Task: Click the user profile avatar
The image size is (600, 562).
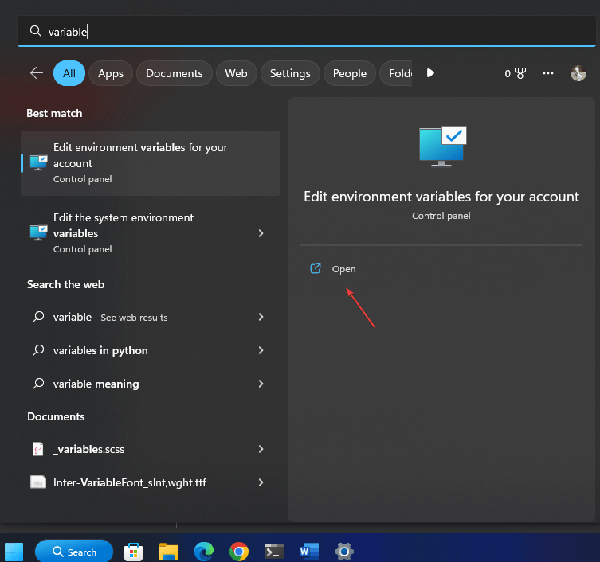Action: (578, 73)
